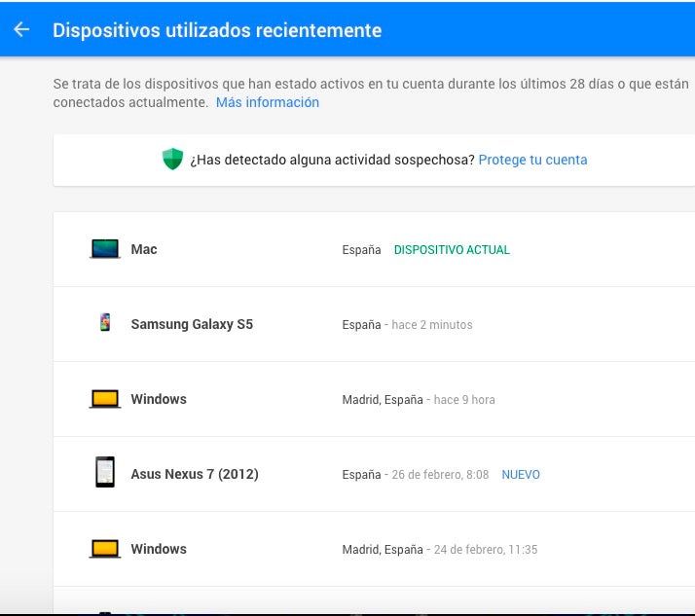The width and height of the screenshot is (695, 616).
Task: Go back using the left arrow icon
Action: pyautogui.click(x=21, y=30)
